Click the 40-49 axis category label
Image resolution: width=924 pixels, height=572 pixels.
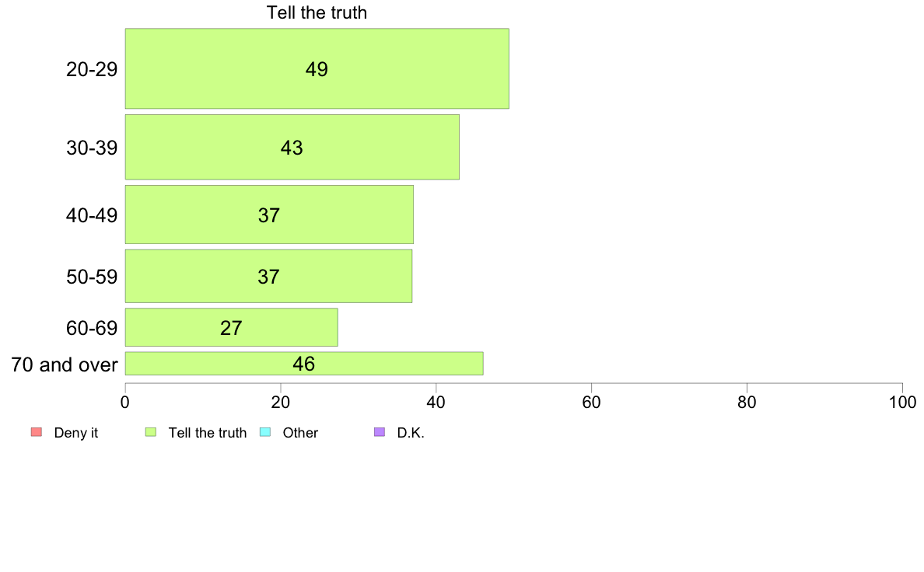pyautogui.click(x=92, y=215)
